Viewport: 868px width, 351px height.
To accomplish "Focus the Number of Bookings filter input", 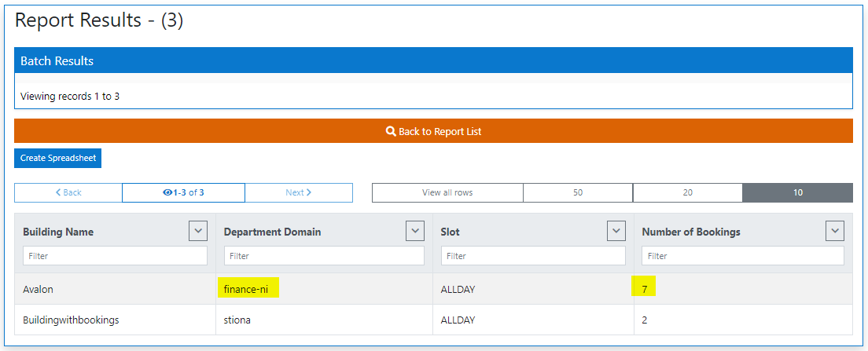I will click(x=743, y=256).
